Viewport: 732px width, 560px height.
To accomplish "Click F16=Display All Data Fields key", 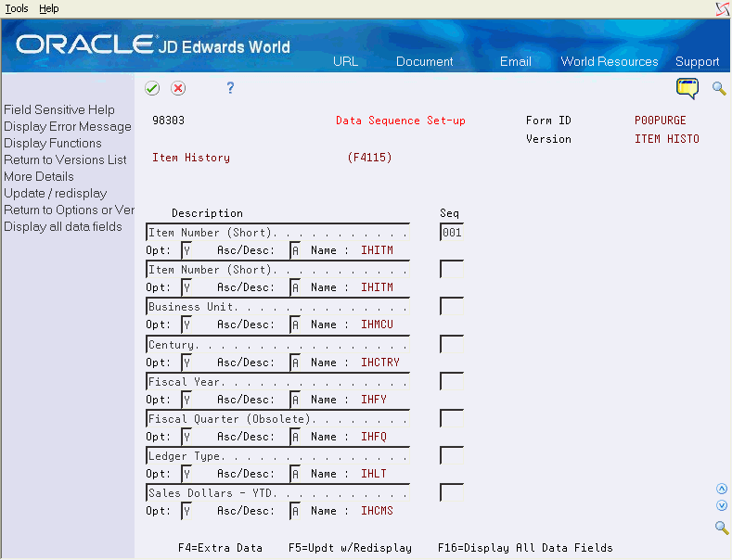I will [x=525, y=547].
